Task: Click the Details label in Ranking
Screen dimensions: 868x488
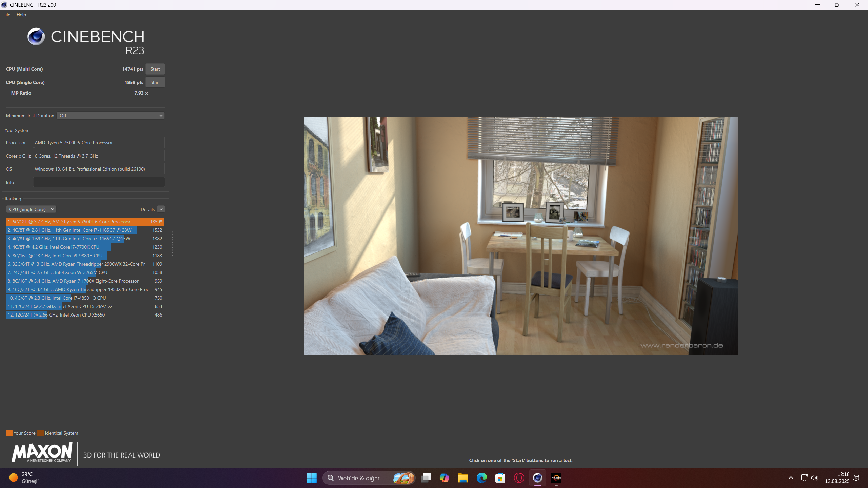Action: click(x=147, y=209)
